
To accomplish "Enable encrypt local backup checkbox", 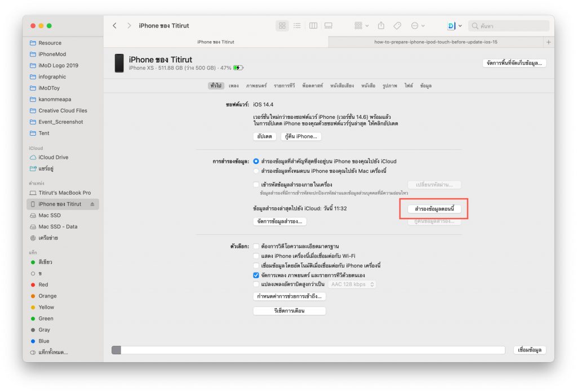I will click(x=256, y=185).
